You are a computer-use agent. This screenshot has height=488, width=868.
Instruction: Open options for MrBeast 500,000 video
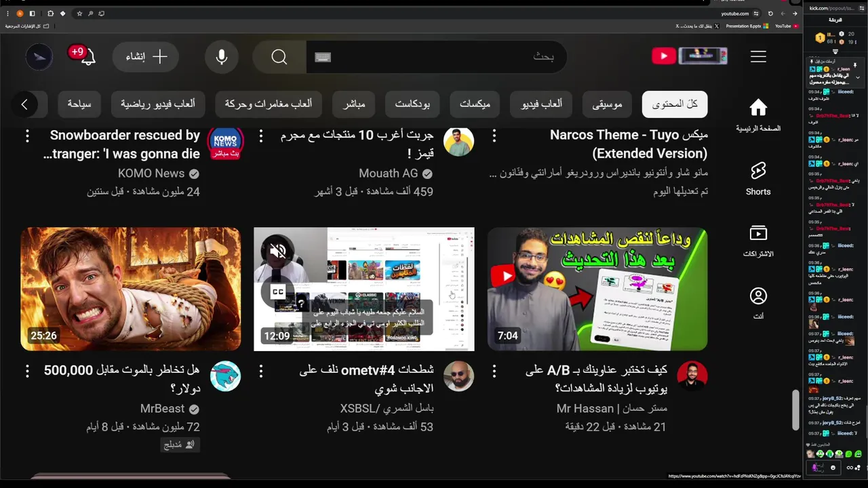pyautogui.click(x=27, y=371)
